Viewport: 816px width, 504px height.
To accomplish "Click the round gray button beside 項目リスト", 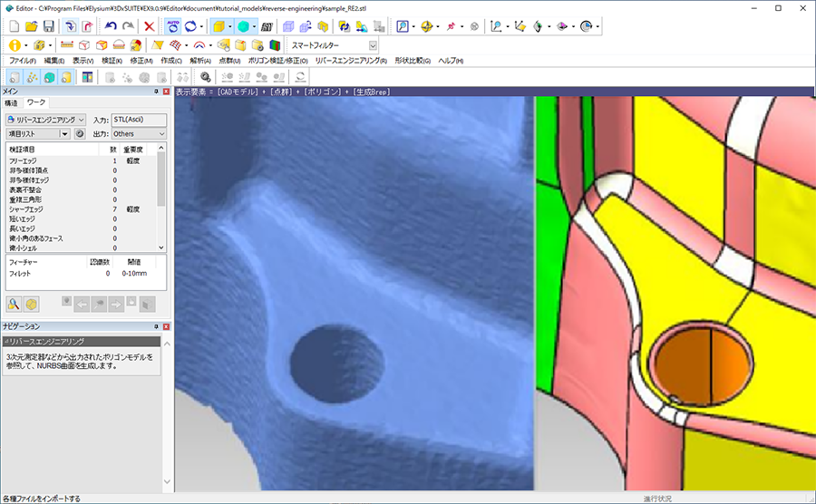I will (x=80, y=133).
